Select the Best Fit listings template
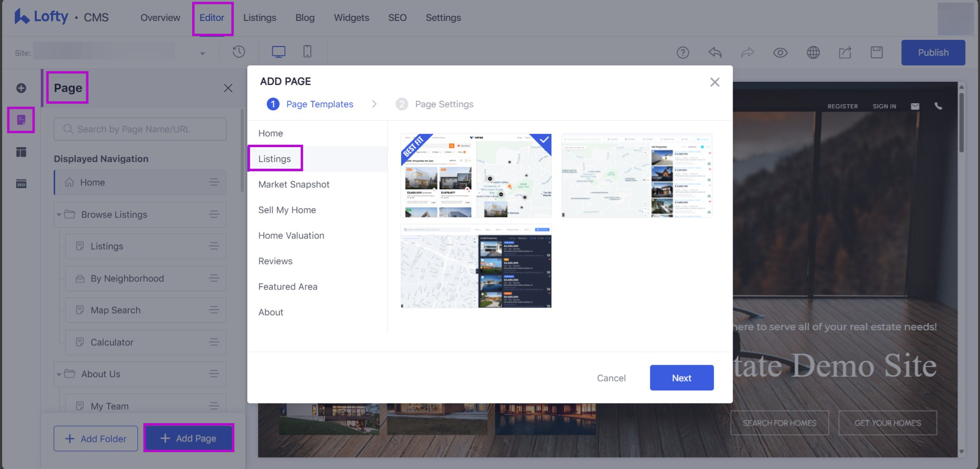Screen dimensions: 980x469 [x=476, y=176]
